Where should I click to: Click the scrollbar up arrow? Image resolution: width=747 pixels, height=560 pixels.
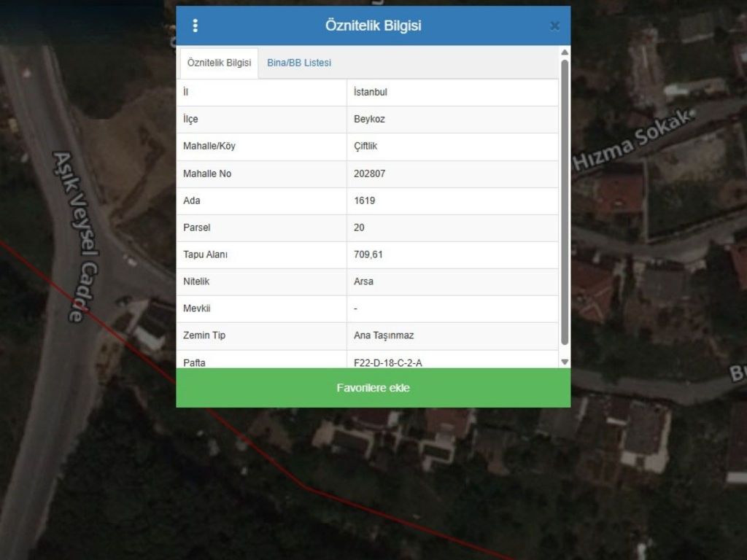pos(564,52)
